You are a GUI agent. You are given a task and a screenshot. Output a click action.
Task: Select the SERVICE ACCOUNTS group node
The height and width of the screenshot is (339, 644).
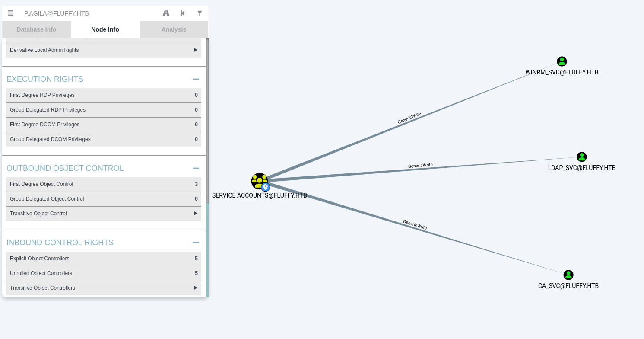pyautogui.click(x=260, y=181)
